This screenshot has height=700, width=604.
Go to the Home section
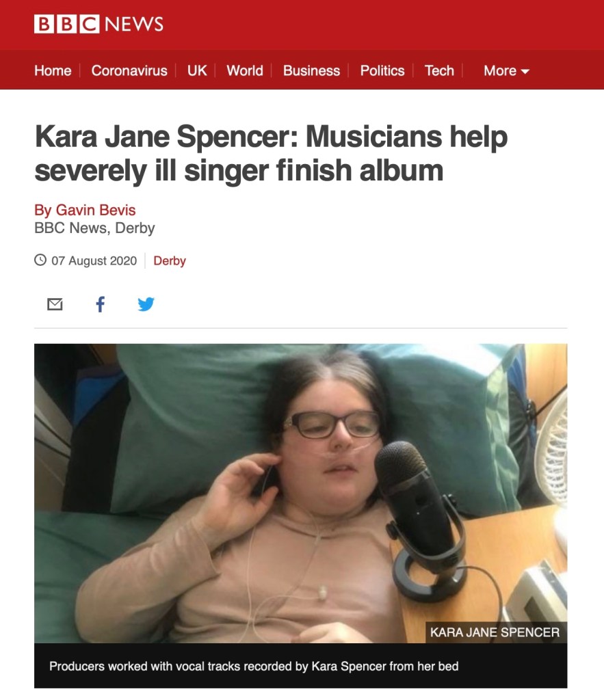[x=53, y=70]
